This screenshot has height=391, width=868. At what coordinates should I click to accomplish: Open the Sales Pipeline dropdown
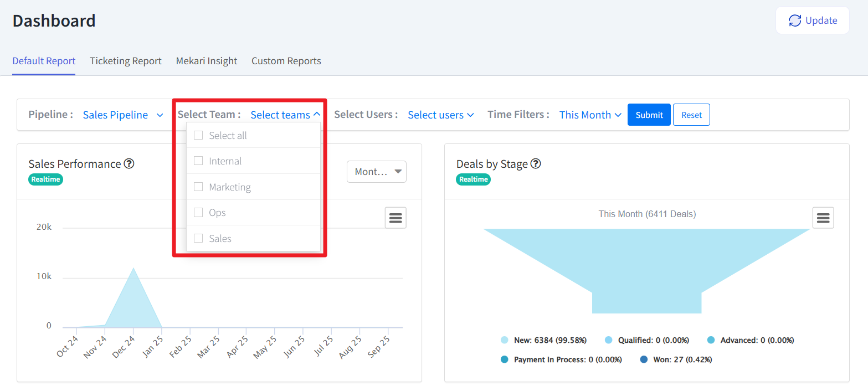(x=123, y=115)
